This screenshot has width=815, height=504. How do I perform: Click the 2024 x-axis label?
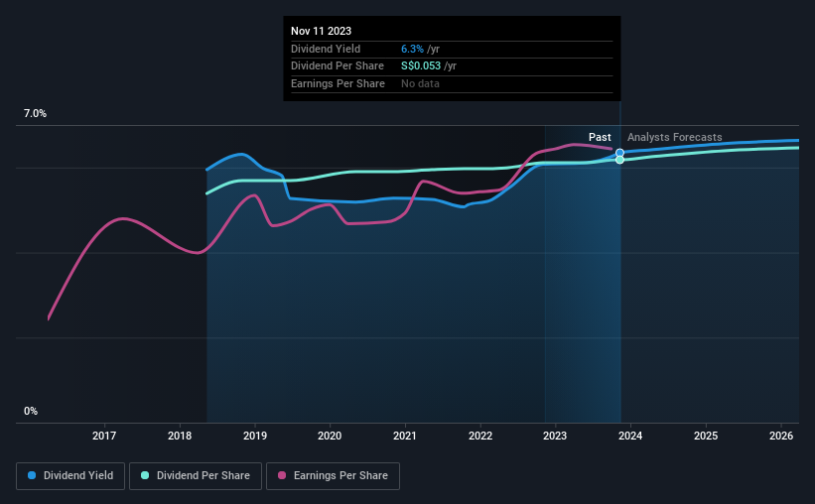click(630, 436)
